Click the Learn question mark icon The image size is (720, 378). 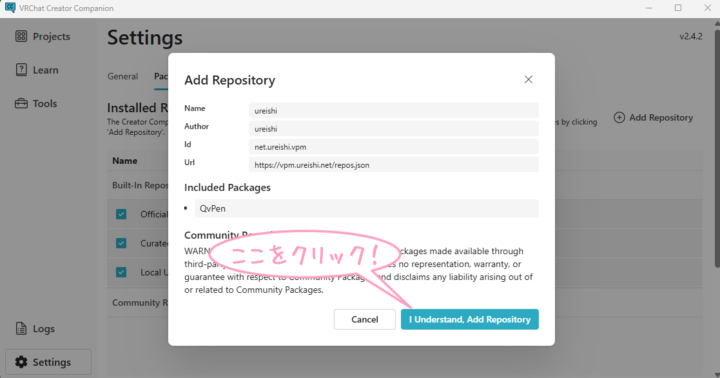(21, 70)
